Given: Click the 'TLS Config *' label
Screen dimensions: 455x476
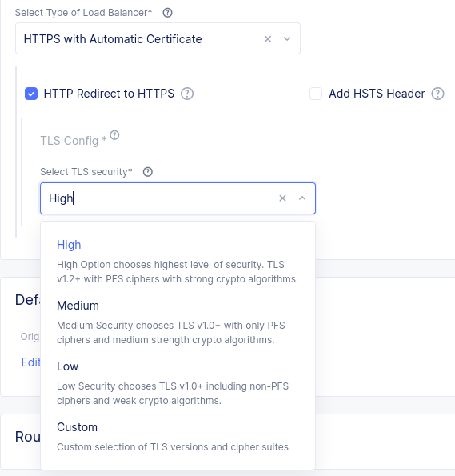Looking at the screenshot, I should tap(73, 141).
